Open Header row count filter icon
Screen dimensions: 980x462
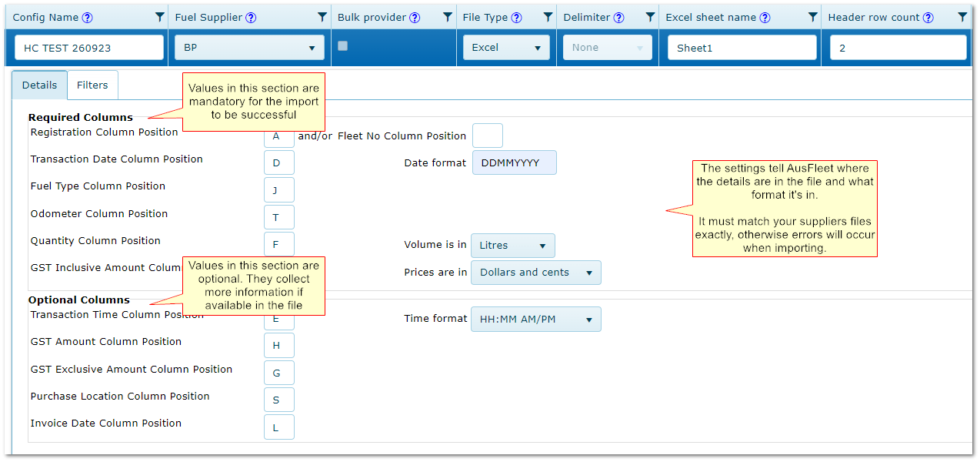tap(962, 17)
